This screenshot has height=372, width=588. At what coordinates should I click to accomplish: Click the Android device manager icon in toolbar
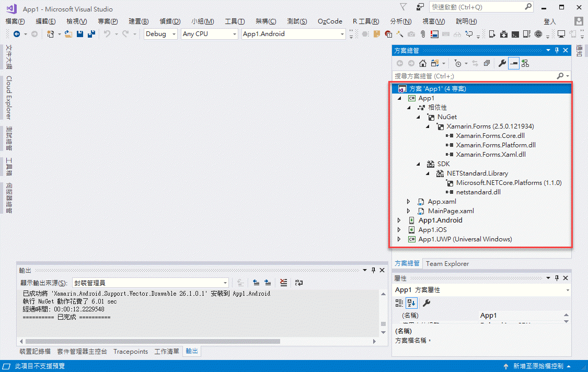coord(492,34)
